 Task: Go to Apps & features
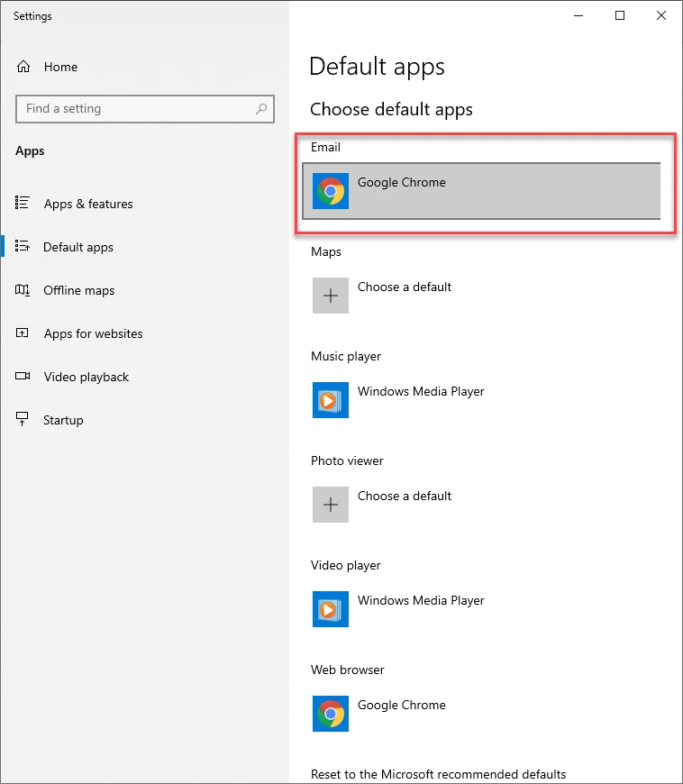(145, 204)
